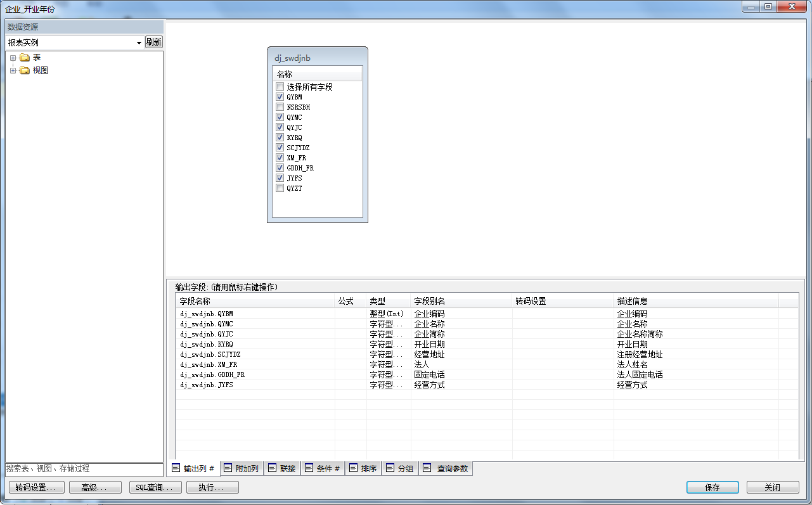Viewport: 812px width, 505px height.
Task: Click the 排序 tab icon
Action: pyautogui.click(x=353, y=468)
